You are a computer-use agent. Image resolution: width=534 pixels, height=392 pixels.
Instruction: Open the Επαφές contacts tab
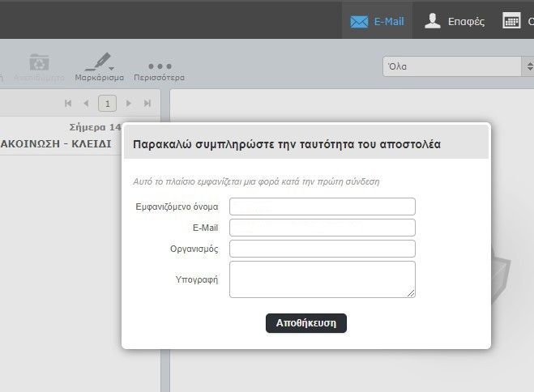[455, 21]
